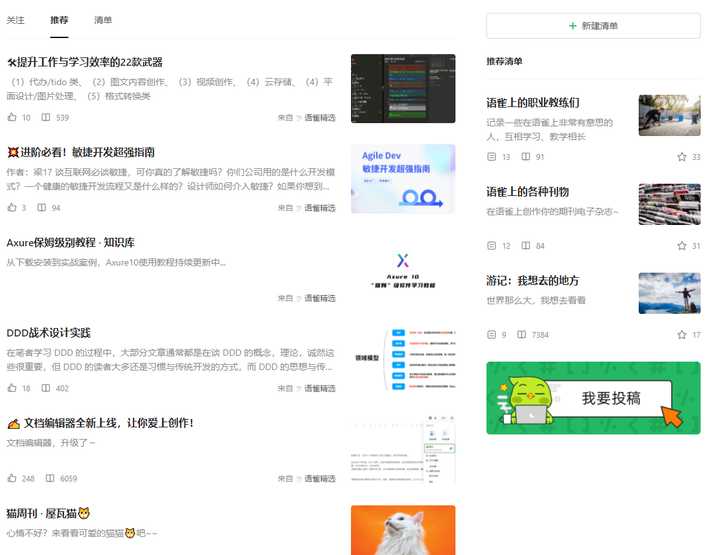Click thumbs-up icon on DDD战术设计实践 post
The width and height of the screenshot is (720, 555).
click(x=12, y=388)
